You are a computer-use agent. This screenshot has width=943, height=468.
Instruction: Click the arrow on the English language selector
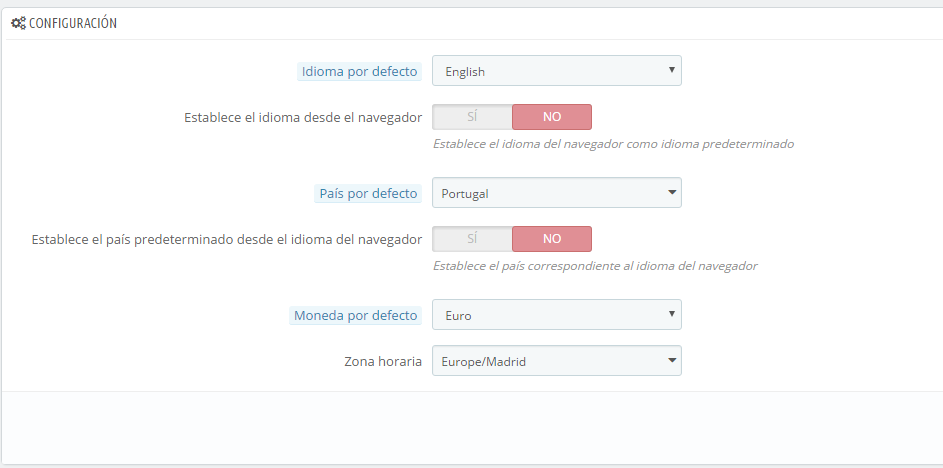(670, 71)
